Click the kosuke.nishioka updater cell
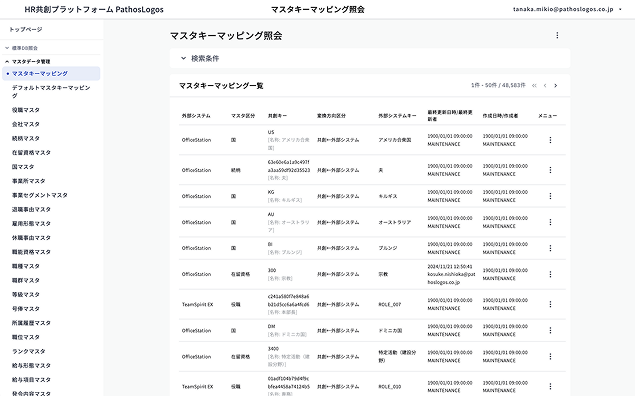The image size is (635, 396). coord(451,274)
